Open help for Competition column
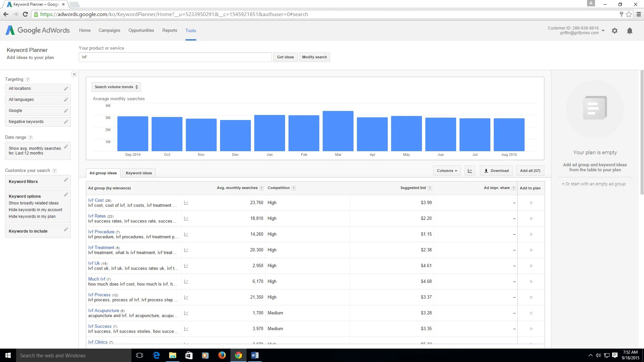This screenshot has height=362, width=644. (293, 188)
